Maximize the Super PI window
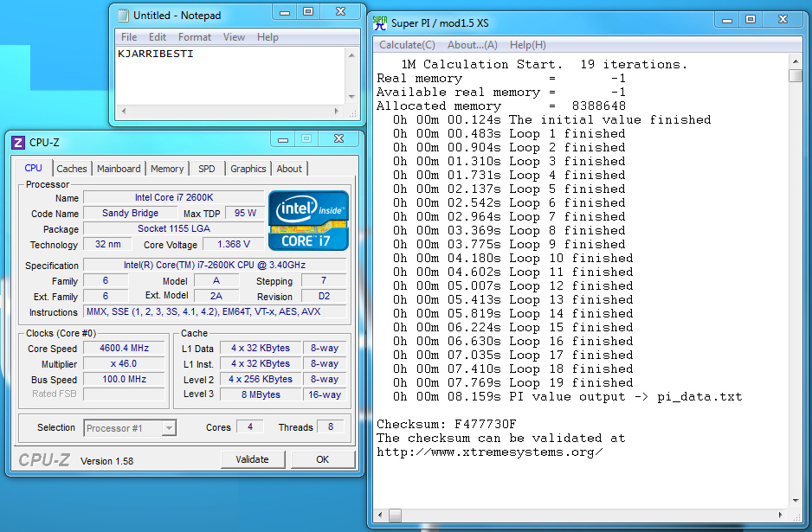This screenshot has height=532, width=812. 750,20
